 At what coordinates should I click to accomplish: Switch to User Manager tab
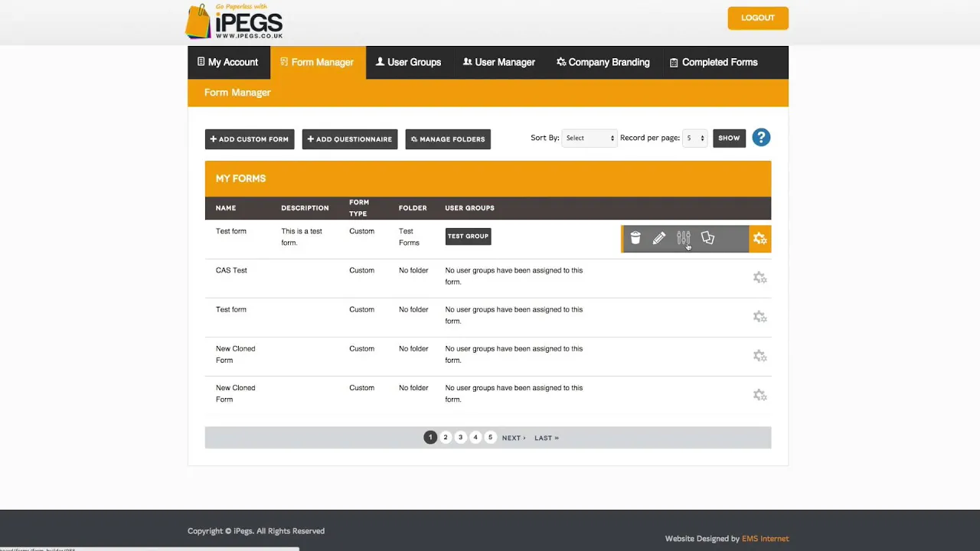click(x=499, y=62)
